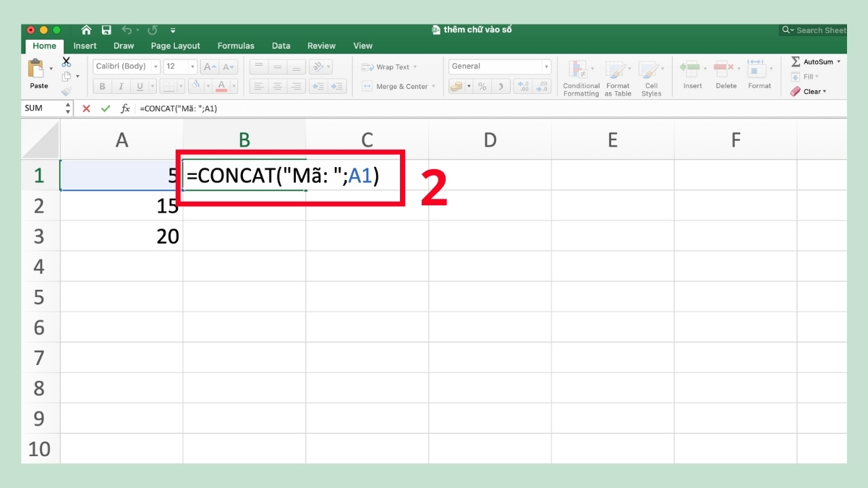The image size is (868, 488).
Task: Click the Comma Style icon
Action: click(x=500, y=86)
